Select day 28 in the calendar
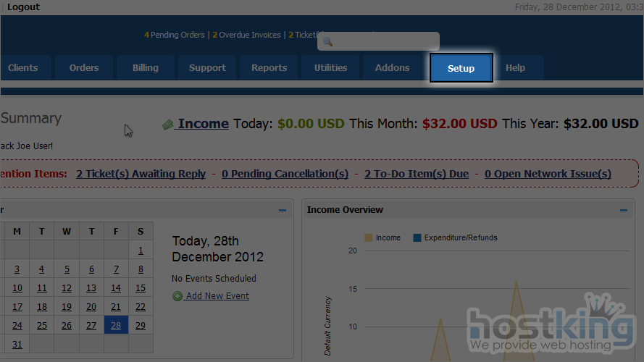Screen dimensions: 644x362 pyautogui.click(x=116, y=326)
